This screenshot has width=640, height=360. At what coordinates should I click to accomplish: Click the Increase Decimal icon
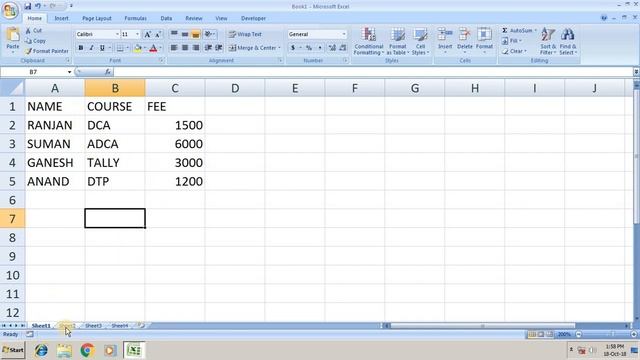pos(332,48)
